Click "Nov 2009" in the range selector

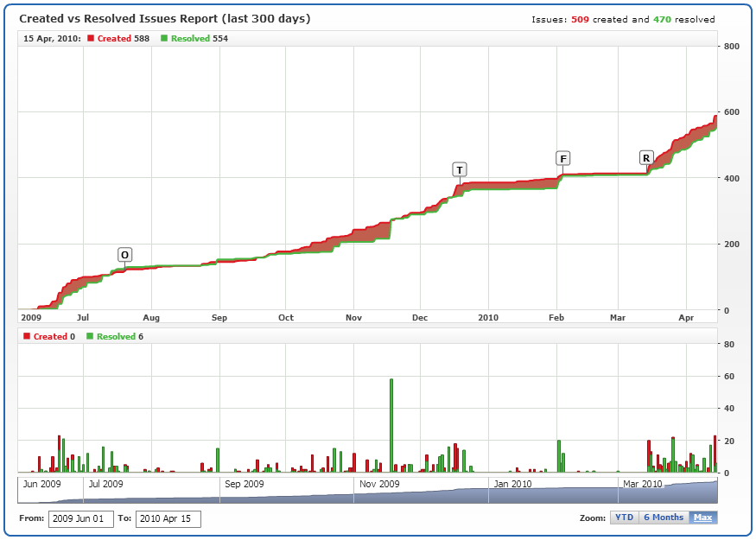379,484
